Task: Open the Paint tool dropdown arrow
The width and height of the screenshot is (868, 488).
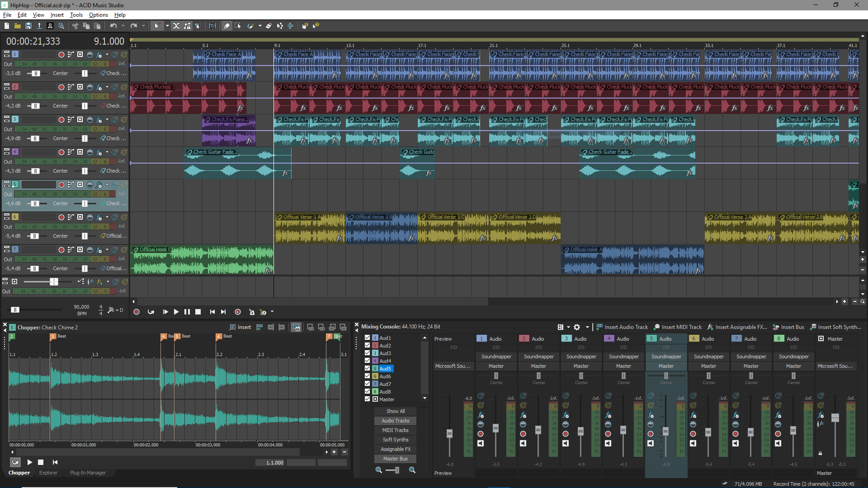Action: [x=260, y=26]
